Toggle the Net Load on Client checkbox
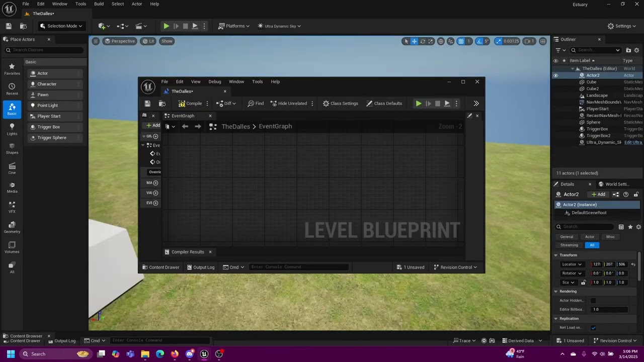 click(593, 328)
